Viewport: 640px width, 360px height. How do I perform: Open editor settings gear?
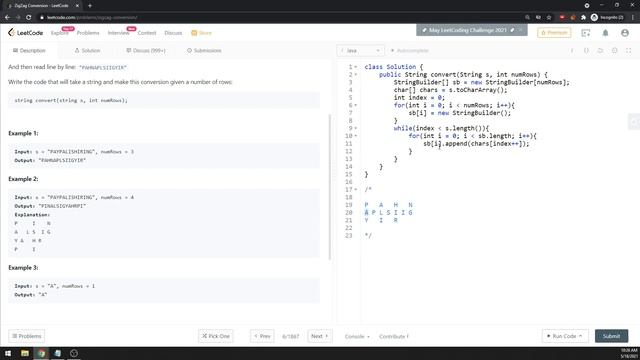pos(615,51)
